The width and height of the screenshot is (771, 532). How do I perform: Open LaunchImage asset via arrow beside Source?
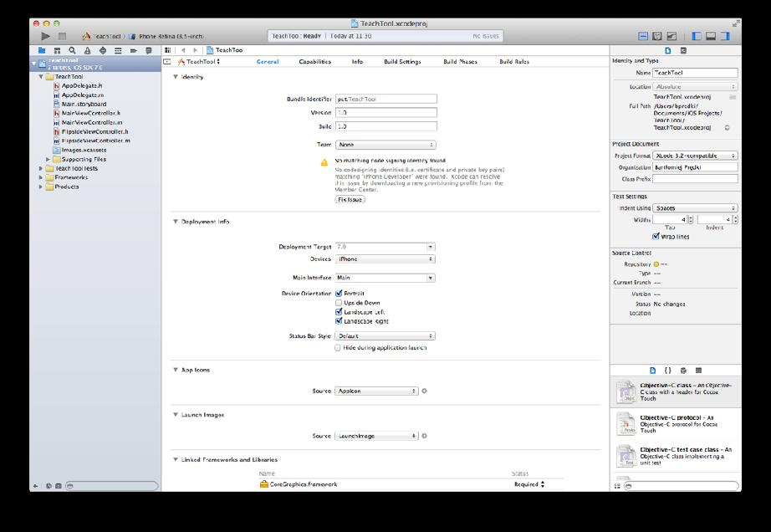pos(424,436)
